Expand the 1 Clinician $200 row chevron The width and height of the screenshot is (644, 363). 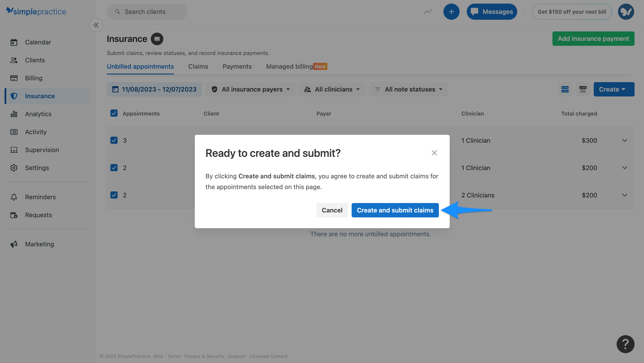pyautogui.click(x=624, y=168)
